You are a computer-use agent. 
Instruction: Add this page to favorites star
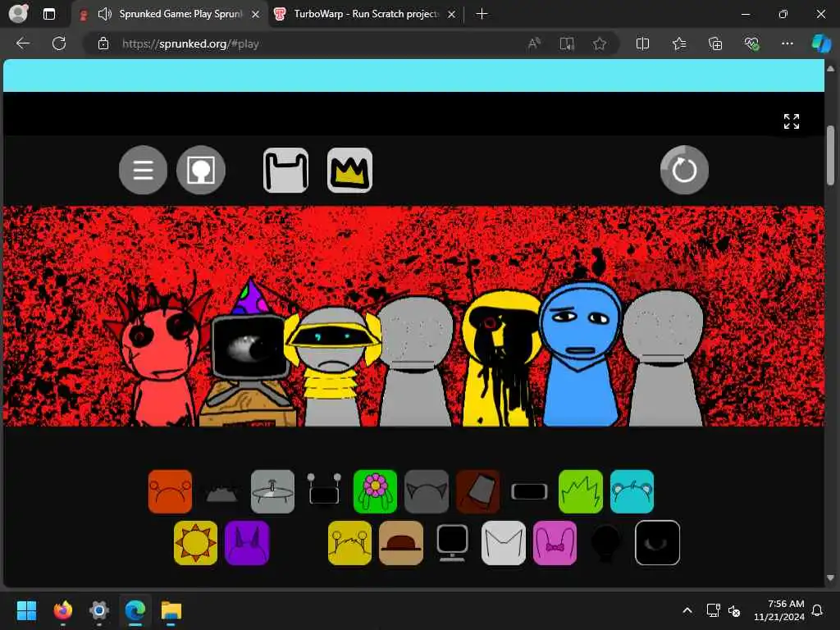[x=600, y=43]
